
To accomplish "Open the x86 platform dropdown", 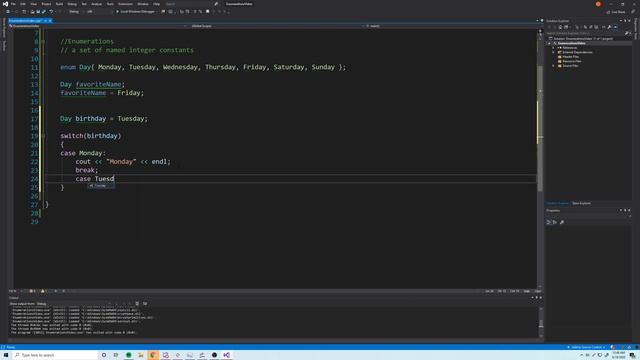I will click(99, 11).
